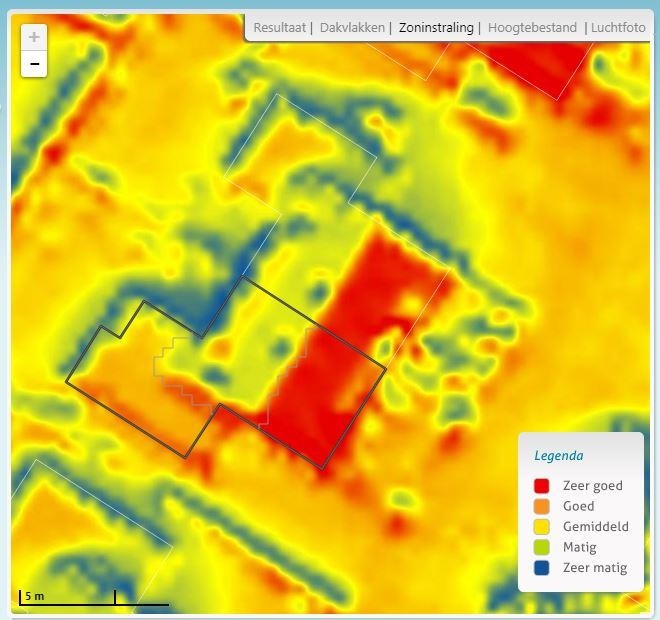Image resolution: width=660 pixels, height=620 pixels.
Task: Click the 'Zeer matig' legend label
Action: click(x=595, y=568)
